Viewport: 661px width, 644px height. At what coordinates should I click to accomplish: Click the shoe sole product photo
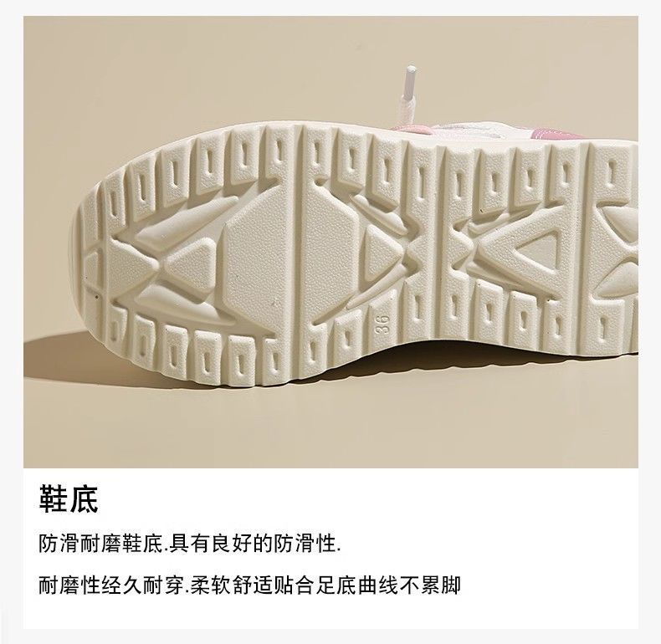point(330,242)
